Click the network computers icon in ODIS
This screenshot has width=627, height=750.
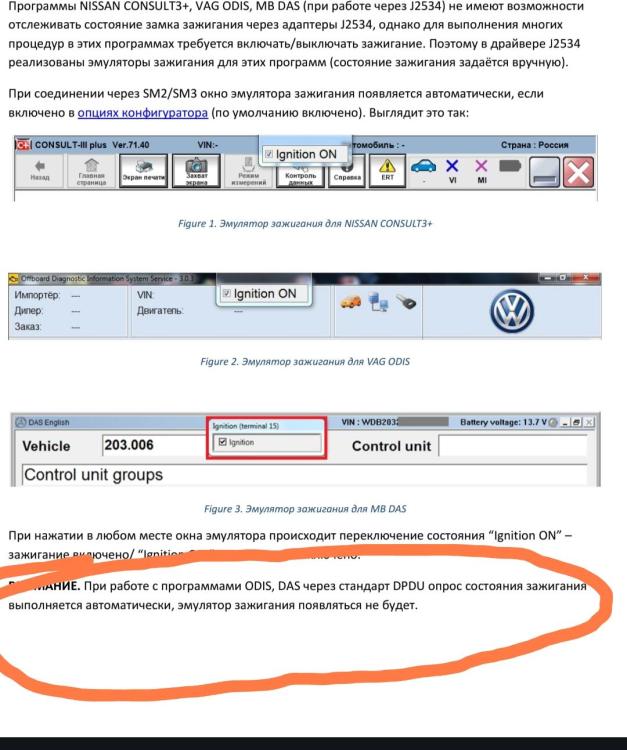pyautogui.click(x=378, y=302)
